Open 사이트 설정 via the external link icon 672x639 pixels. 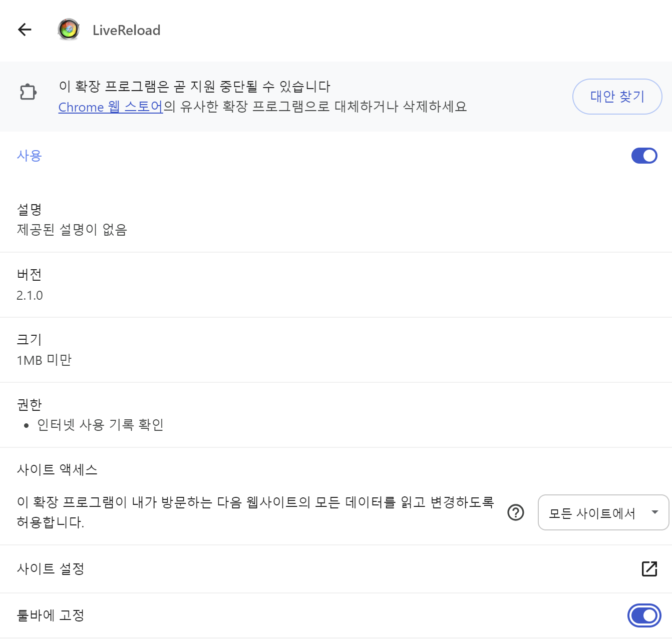[x=649, y=569]
